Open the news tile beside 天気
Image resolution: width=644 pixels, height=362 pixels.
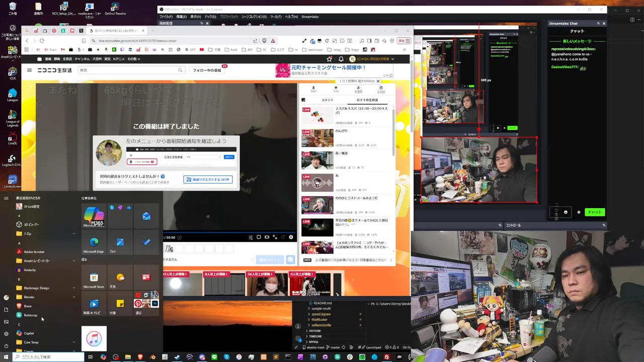click(146, 278)
